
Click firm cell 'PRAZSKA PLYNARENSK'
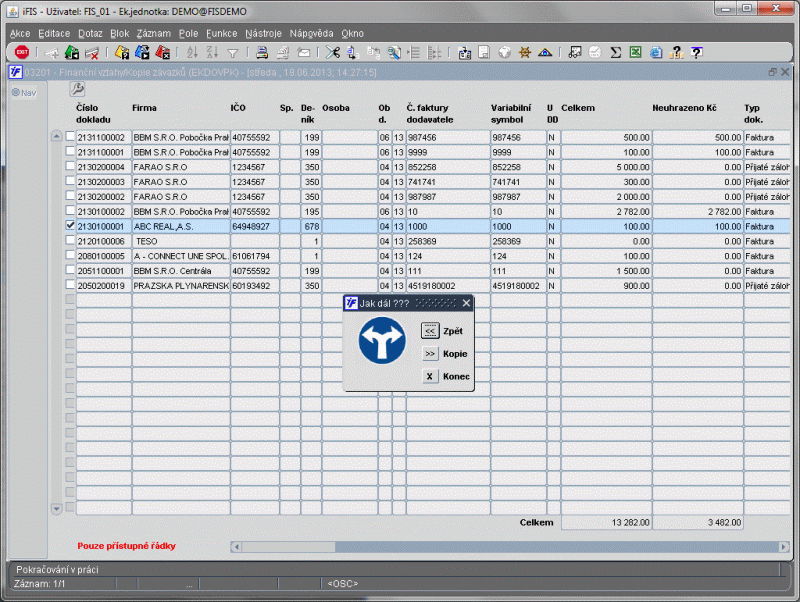coord(181,286)
